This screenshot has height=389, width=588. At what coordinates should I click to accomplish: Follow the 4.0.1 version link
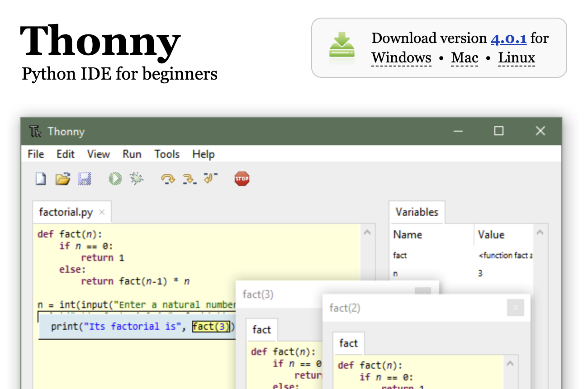[x=509, y=38]
